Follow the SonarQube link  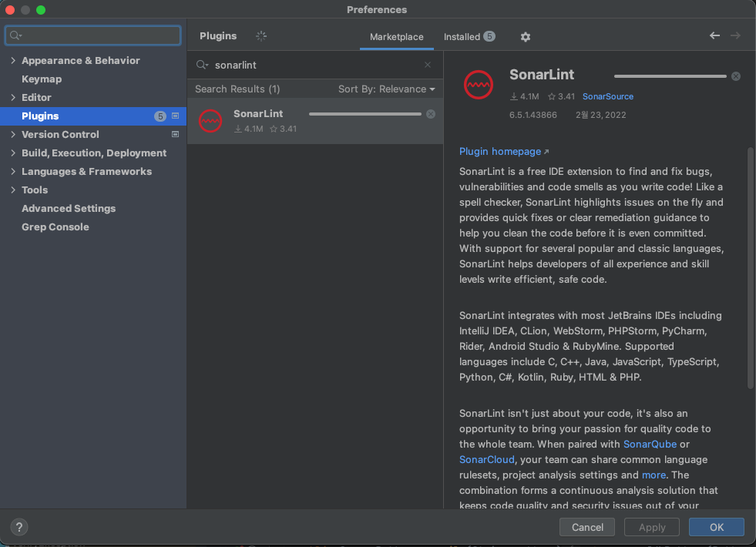pyautogui.click(x=650, y=444)
